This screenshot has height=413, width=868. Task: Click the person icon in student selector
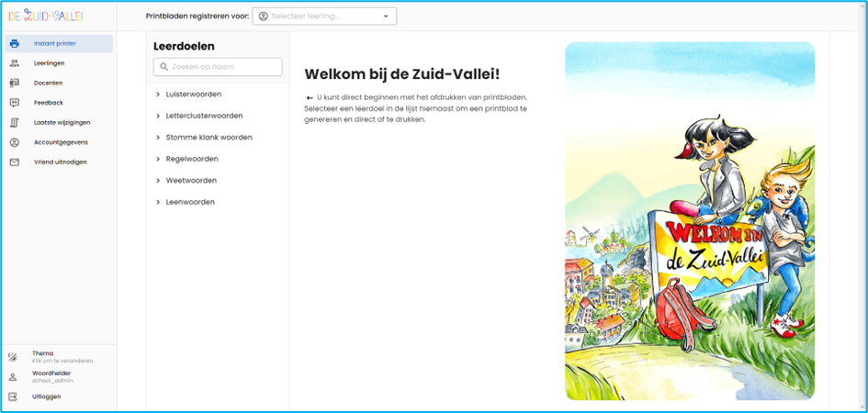point(263,16)
